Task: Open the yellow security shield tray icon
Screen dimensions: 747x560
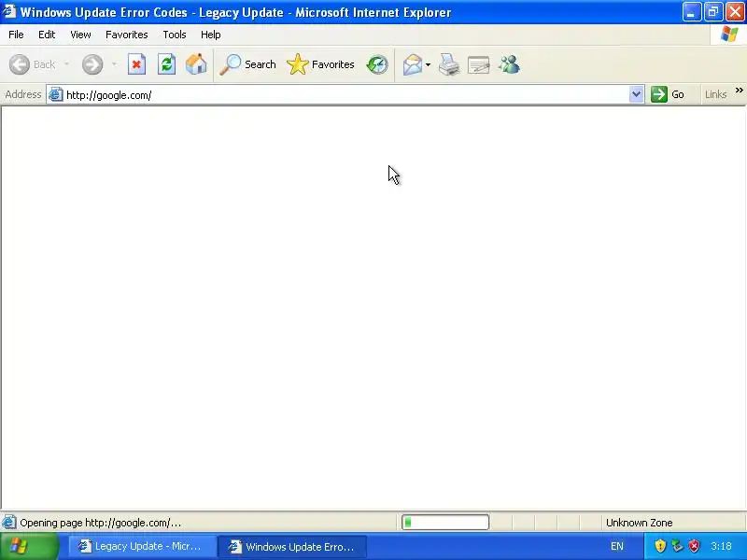Action: tap(660, 546)
